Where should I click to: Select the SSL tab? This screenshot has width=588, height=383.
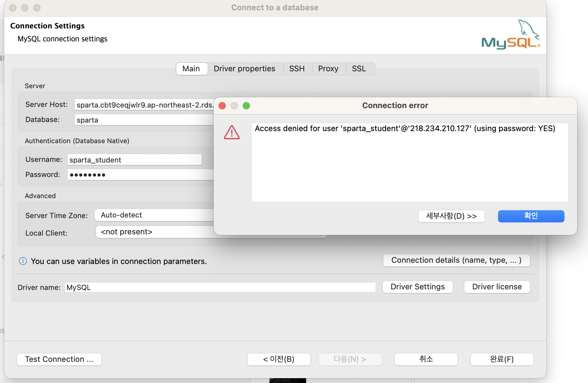click(359, 69)
